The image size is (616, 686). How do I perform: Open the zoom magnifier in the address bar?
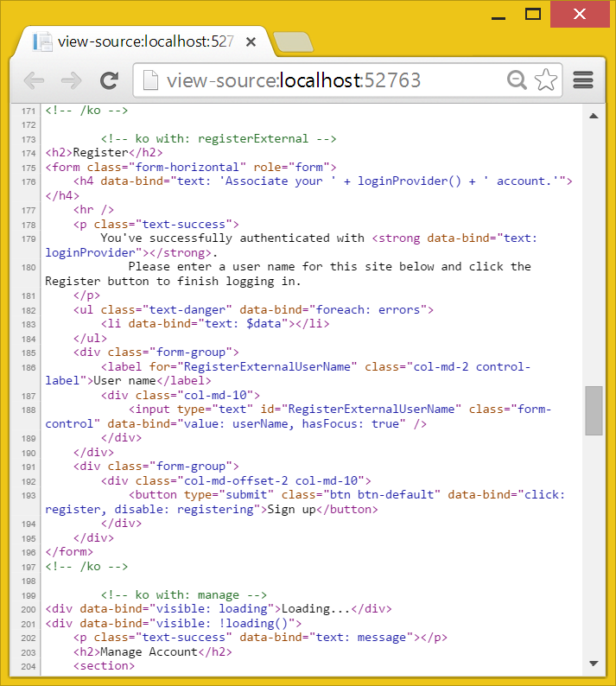(x=517, y=80)
